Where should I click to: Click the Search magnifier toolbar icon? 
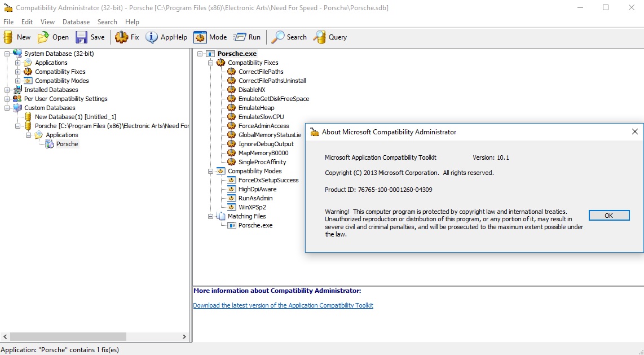point(277,37)
